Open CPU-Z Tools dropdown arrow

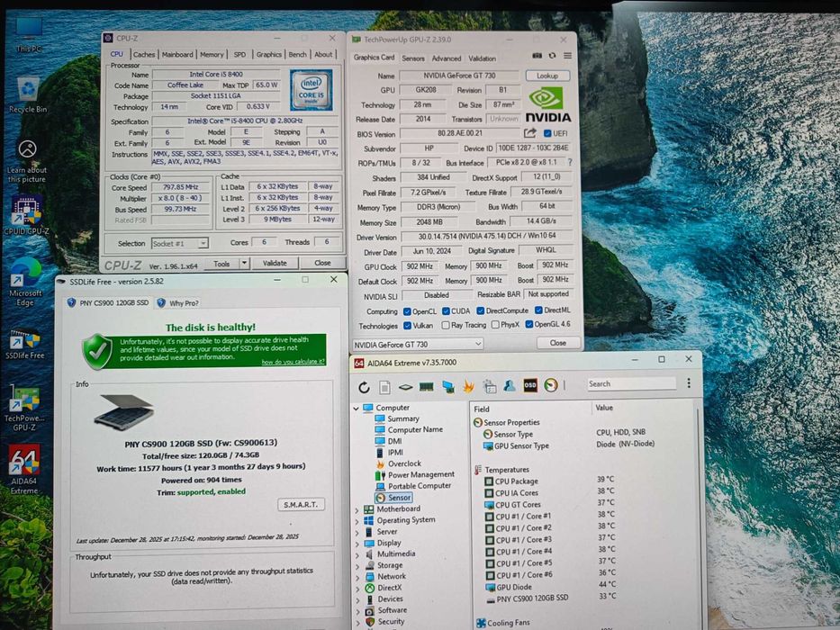coord(244,263)
